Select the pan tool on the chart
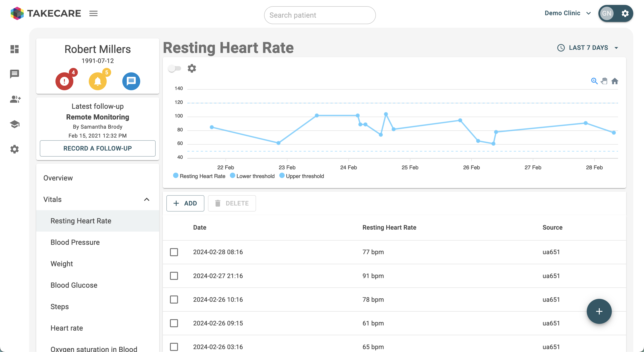The image size is (644, 352). coord(604,81)
